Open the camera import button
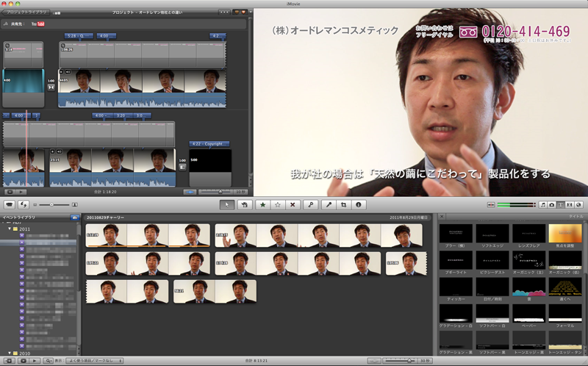This screenshot has width=588, height=366. (10, 205)
